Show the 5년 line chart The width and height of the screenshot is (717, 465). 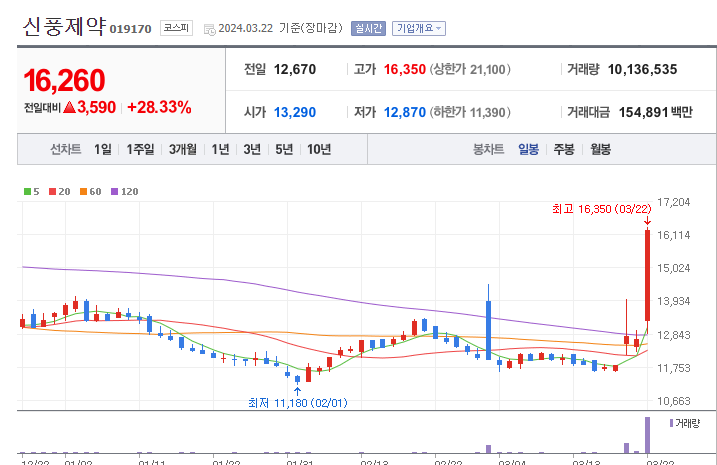[284, 149]
